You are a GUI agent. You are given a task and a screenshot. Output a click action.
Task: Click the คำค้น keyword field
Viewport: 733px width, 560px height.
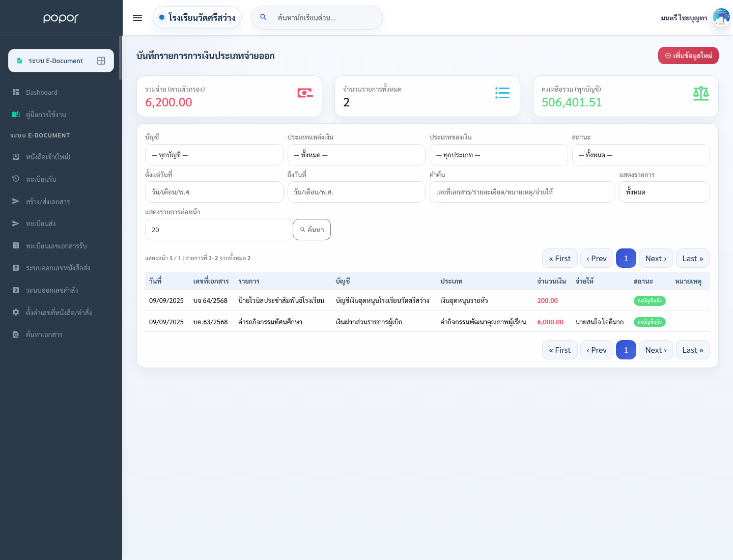click(522, 192)
